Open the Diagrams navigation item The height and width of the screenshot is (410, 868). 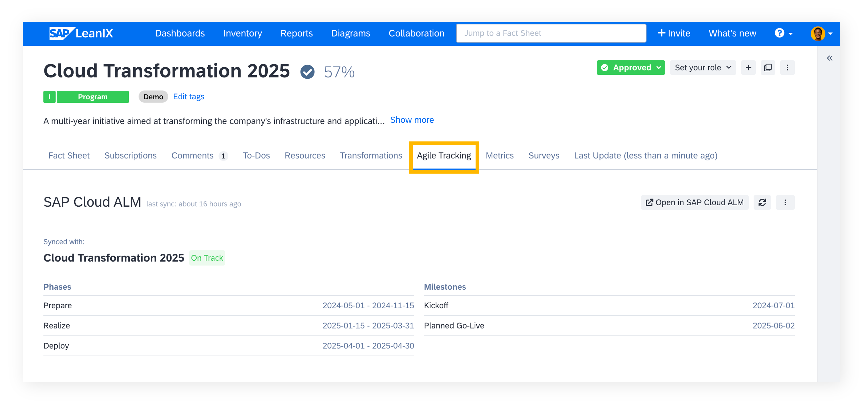tap(350, 33)
